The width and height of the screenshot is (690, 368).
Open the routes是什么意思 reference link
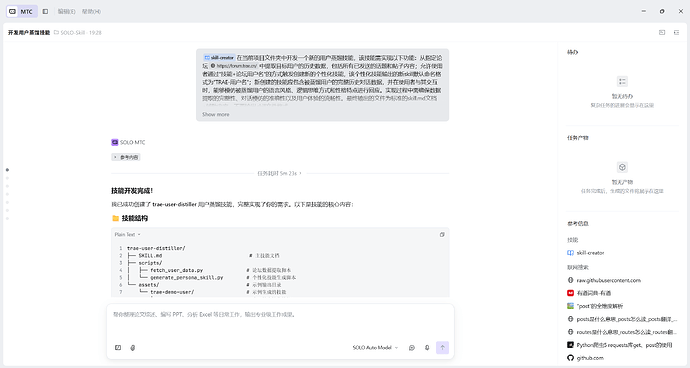point(627,332)
